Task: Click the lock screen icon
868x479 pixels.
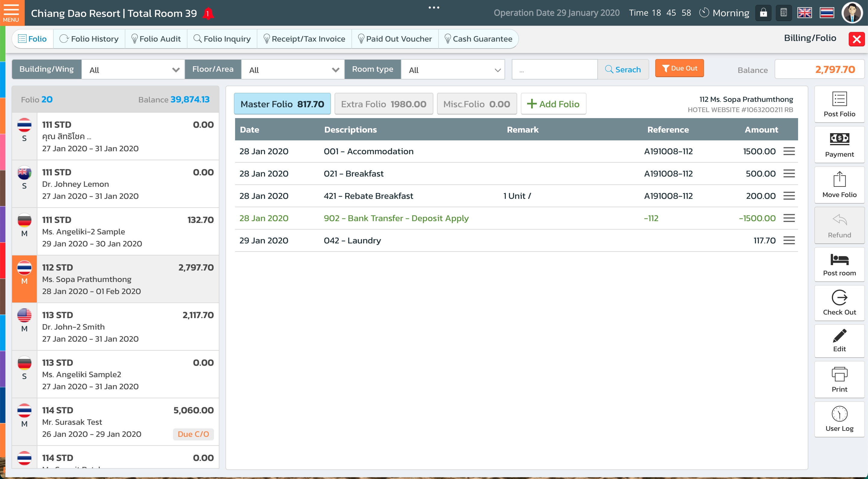Action: tap(763, 13)
